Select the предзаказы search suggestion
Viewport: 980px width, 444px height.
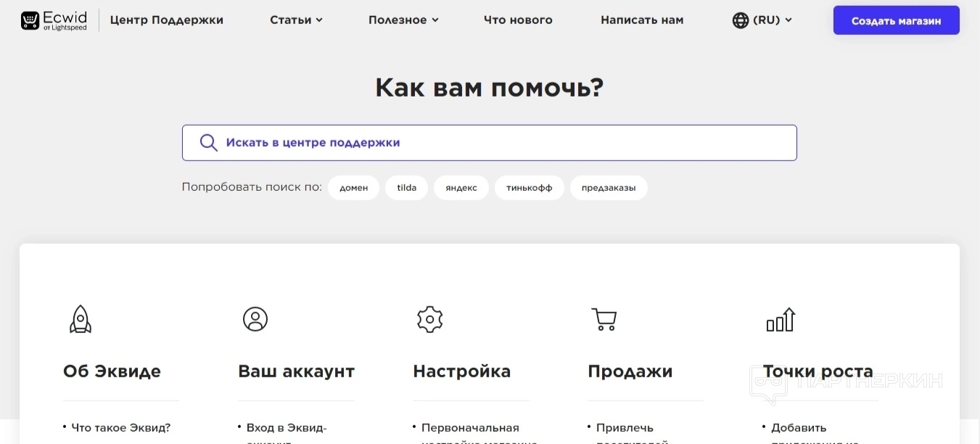[x=609, y=188]
